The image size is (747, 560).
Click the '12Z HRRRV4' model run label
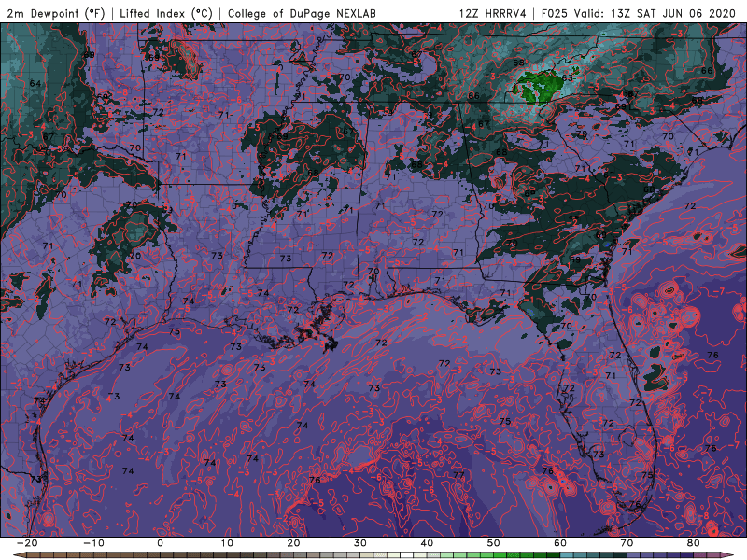pyautogui.click(x=493, y=13)
